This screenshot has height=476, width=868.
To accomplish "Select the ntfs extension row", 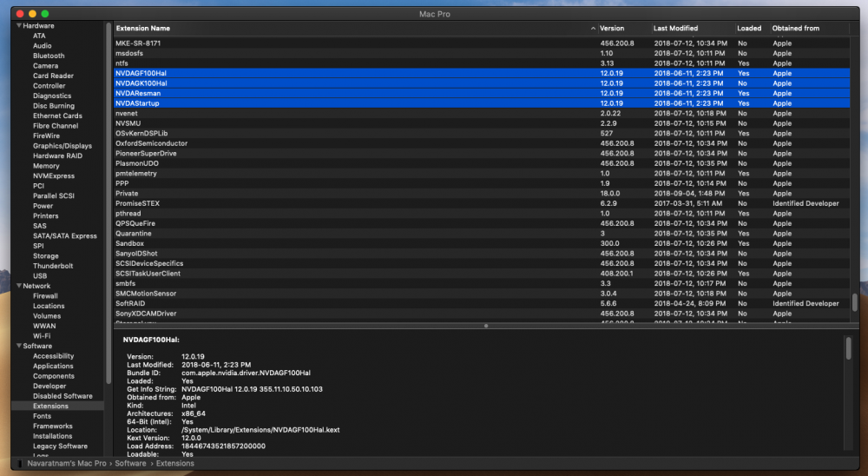I will click(482, 63).
